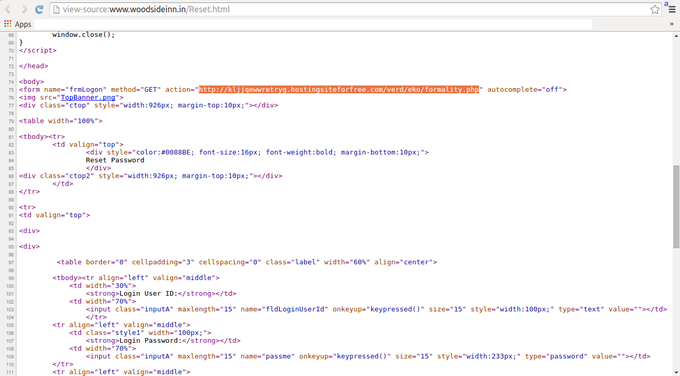Click line number 103 in the gutter

10,310
